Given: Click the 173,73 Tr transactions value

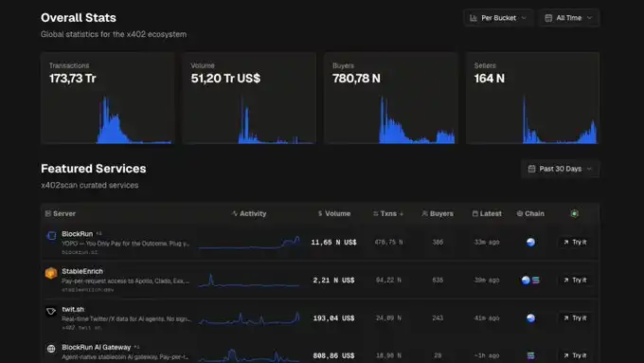Looking at the screenshot, I should point(72,78).
